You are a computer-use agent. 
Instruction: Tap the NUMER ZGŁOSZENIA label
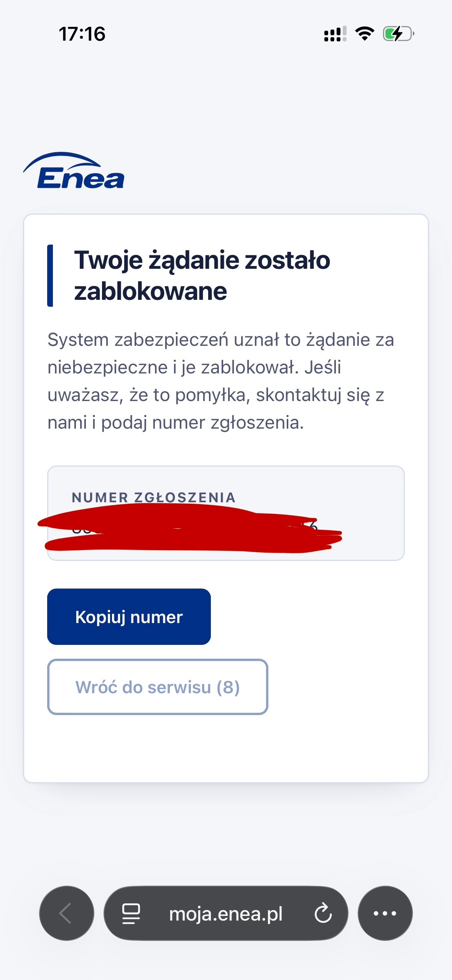pyautogui.click(x=154, y=497)
